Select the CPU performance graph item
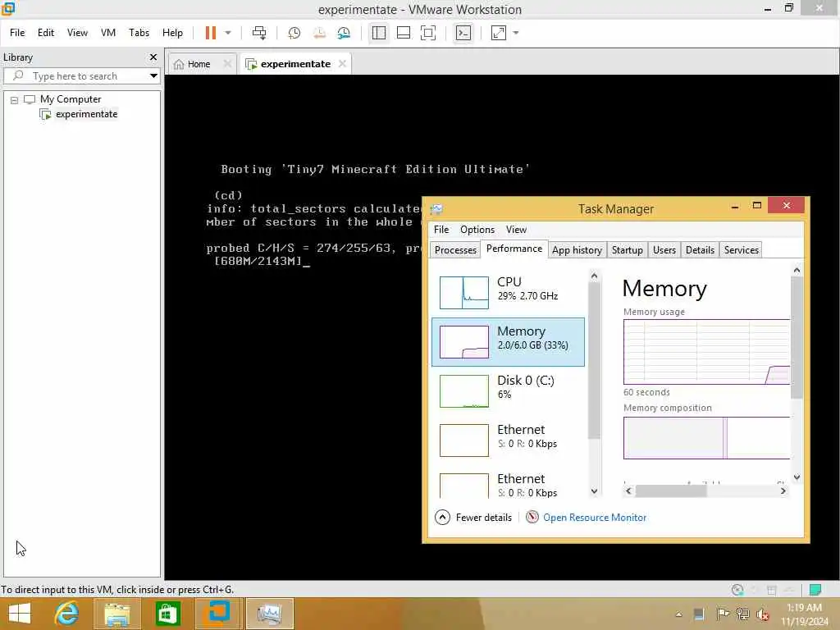 pos(508,292)
